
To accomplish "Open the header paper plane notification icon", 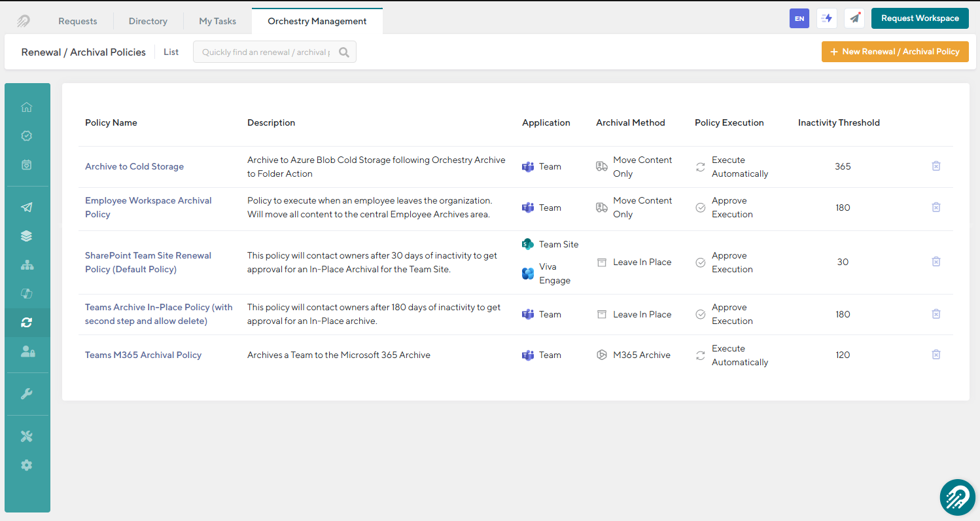I will [x=854, y=18].
